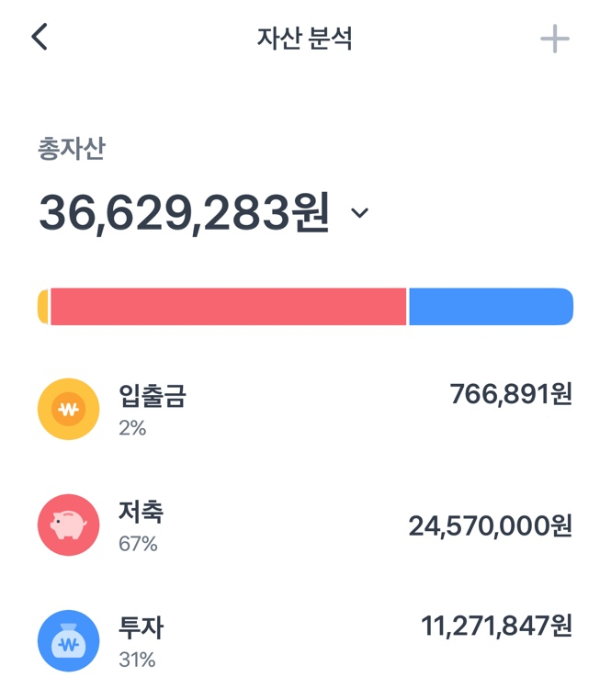Tap the 67% share under 저축

(138, 544)
